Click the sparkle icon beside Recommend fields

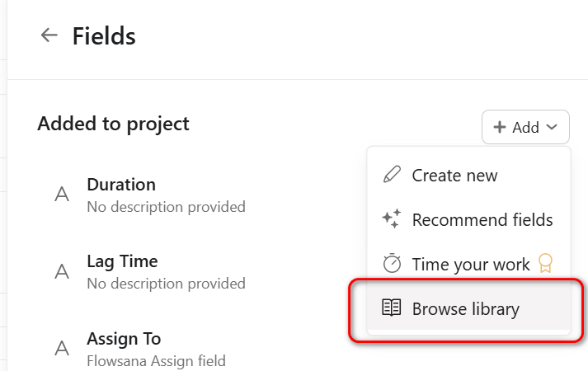pyautogui.click(x=392, y=219)
